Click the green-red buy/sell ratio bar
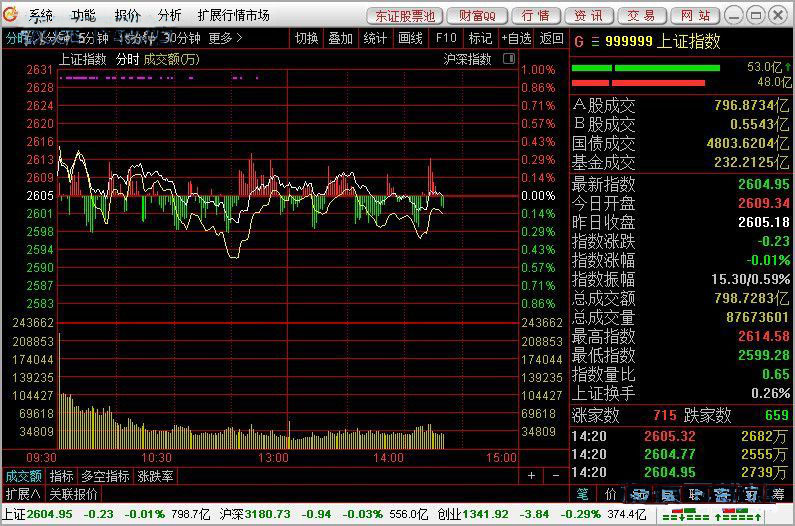Viewport: 795px width, 526px height. click(647, 68)
